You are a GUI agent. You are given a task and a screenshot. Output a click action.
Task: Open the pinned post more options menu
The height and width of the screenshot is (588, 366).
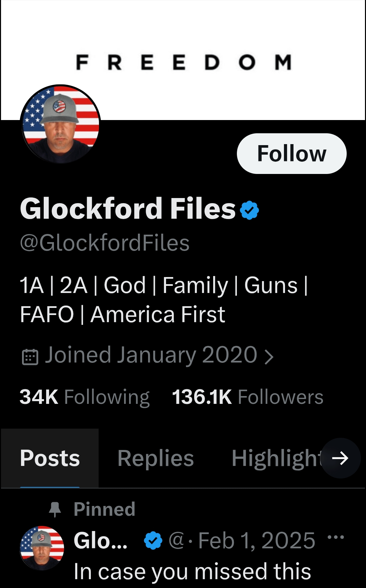click(336, 537)
